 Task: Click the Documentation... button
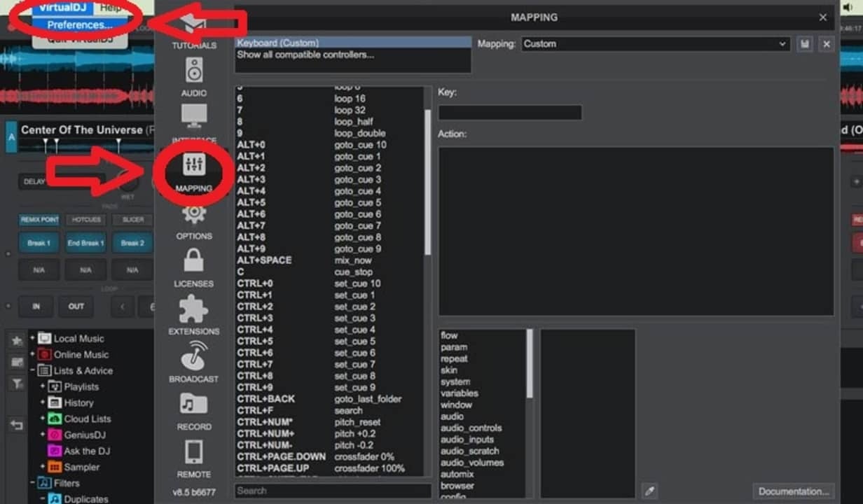793,491
